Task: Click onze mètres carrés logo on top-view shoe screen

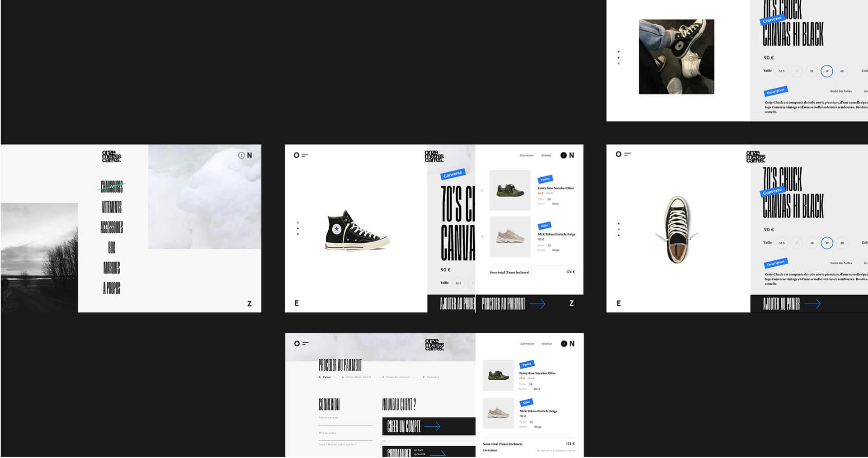Action: point(755,156)
